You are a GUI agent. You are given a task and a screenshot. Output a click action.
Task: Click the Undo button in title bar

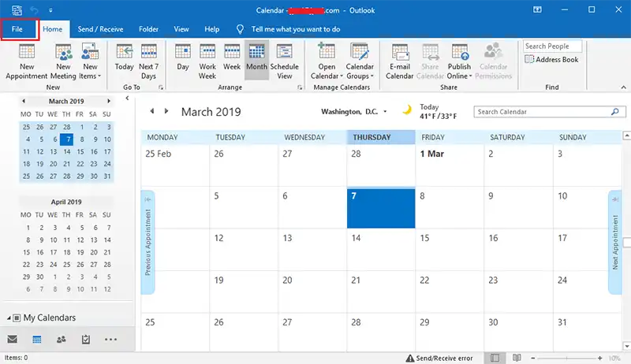coord(34,10)
